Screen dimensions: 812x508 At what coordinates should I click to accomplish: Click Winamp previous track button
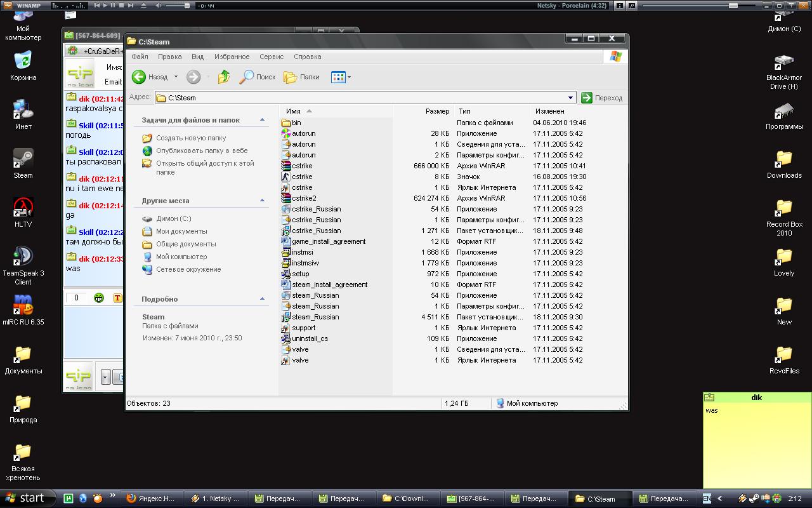97,5
